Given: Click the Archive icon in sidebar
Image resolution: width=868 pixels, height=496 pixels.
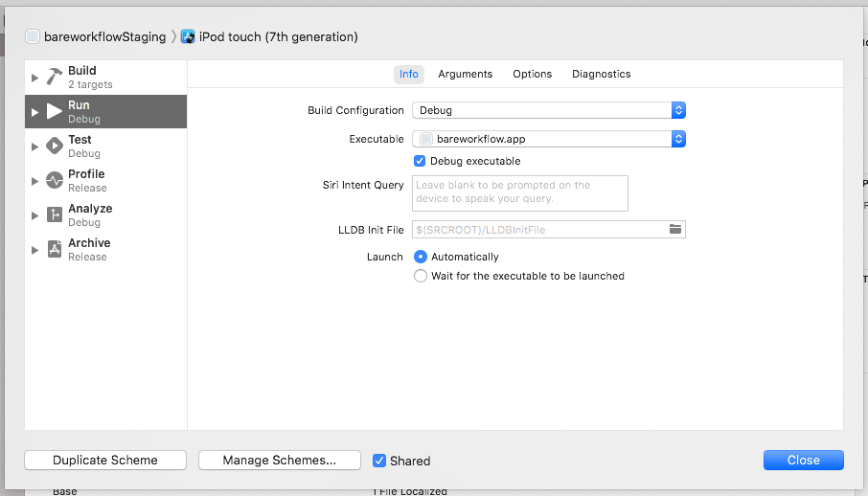Looking at the screenshot, I should coord(55,249).
